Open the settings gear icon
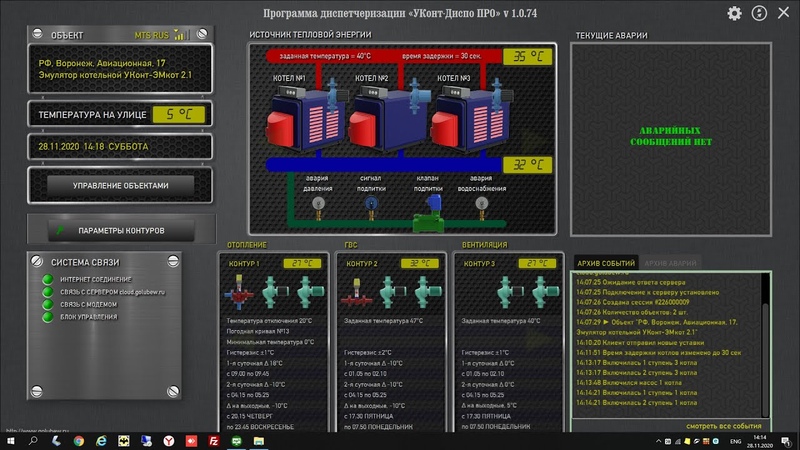 coord(734,13)
